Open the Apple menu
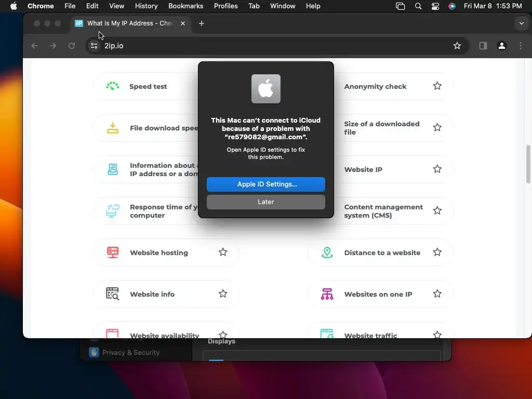Image resolution: width=532 pixels, height=399 pixels. point(14,6)
